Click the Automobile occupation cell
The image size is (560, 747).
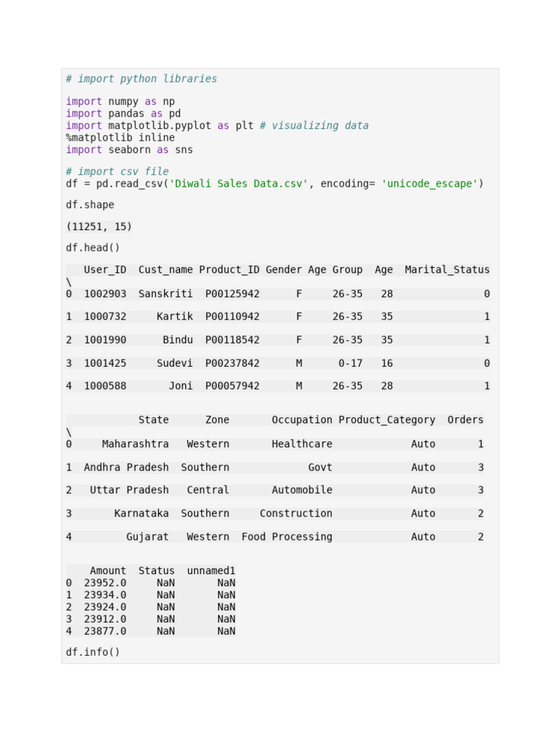tap(302, 490)
